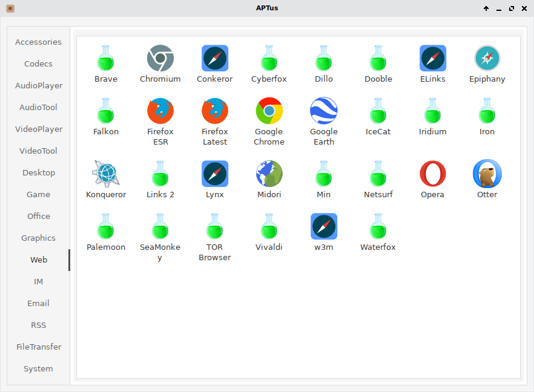Click the Firefox Latest icon
This screenshot has width=534, height=392.
pyautogui.click(x=215, y=111)
